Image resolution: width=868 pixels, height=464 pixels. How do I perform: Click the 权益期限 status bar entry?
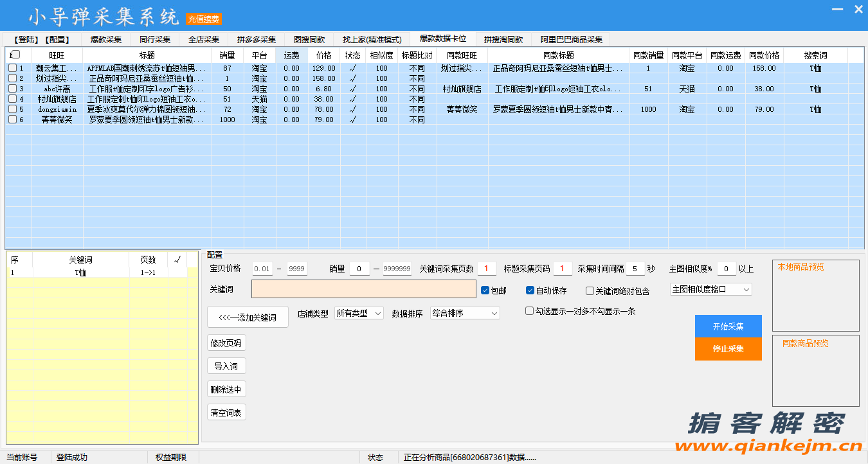(x=171, y=458)
